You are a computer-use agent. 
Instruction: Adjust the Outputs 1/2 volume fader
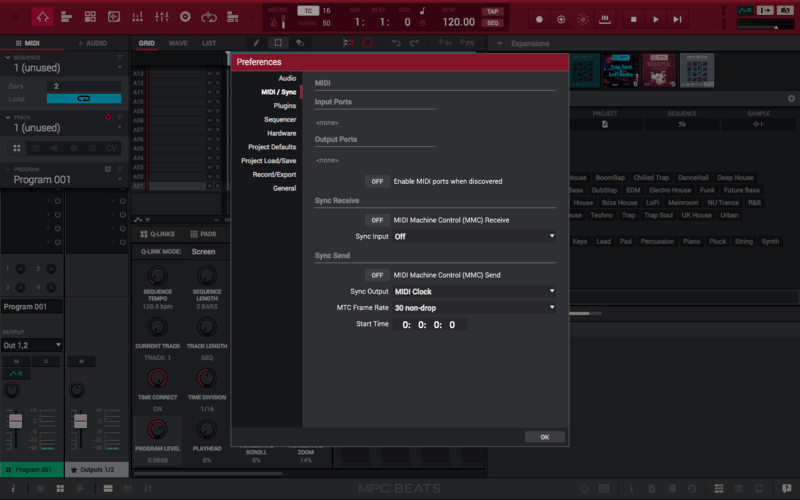(81, 421)
